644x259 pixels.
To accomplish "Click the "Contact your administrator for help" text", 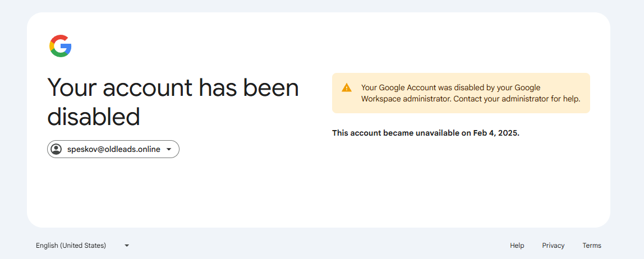I will click(x=517, y=99).
